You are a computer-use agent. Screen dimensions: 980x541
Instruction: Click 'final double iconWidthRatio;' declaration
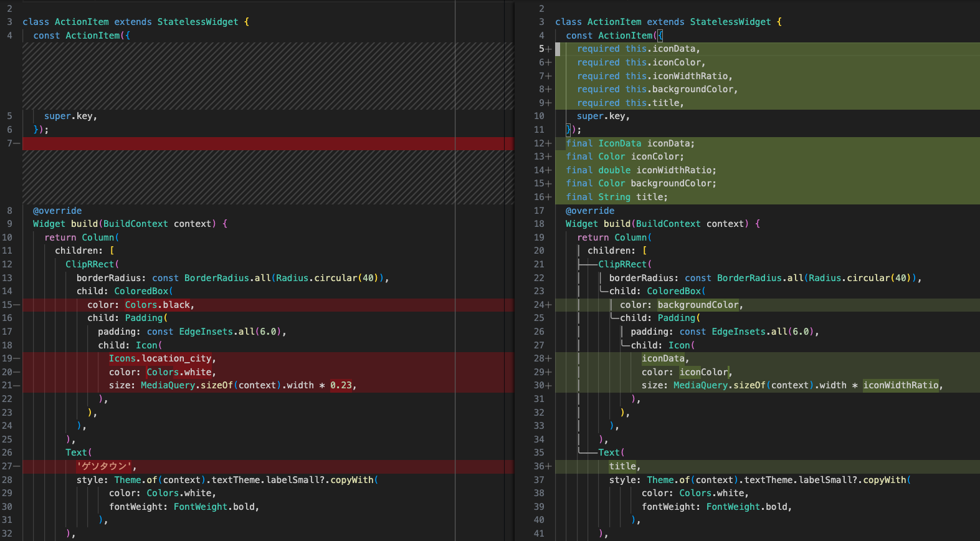pyautogui.click(x=640, y=170)
